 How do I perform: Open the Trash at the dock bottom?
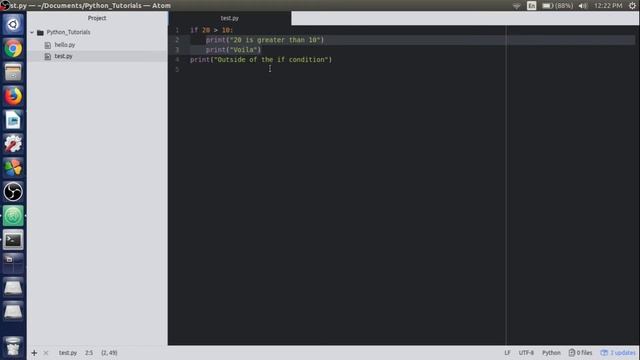coord(13,347)
